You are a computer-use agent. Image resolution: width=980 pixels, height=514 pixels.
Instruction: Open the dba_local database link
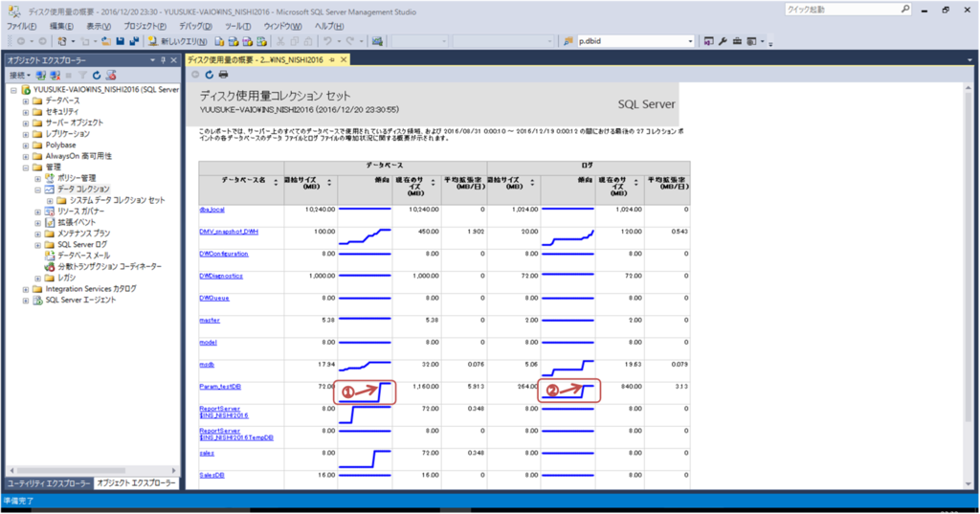(212, 210)
